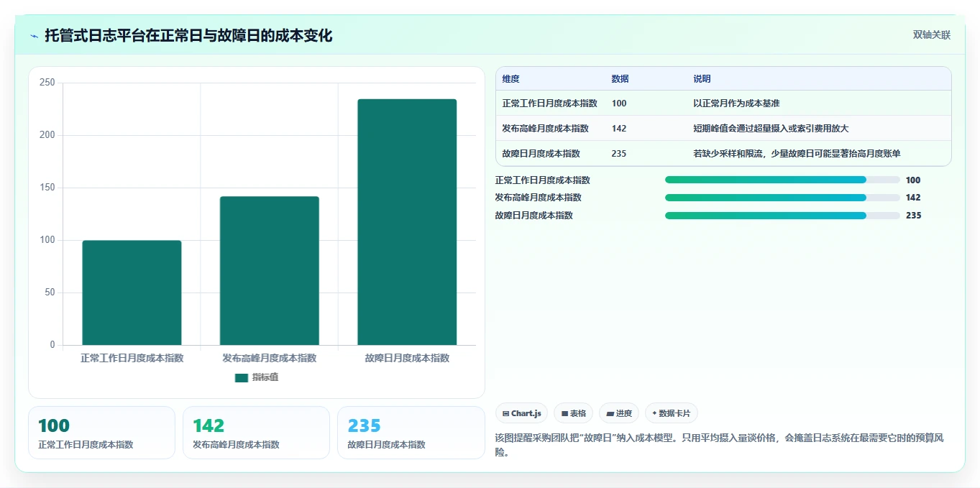
Task: Click the 正常工作日月度成本指数 bar in chart
Action: (x=132, y=293)
